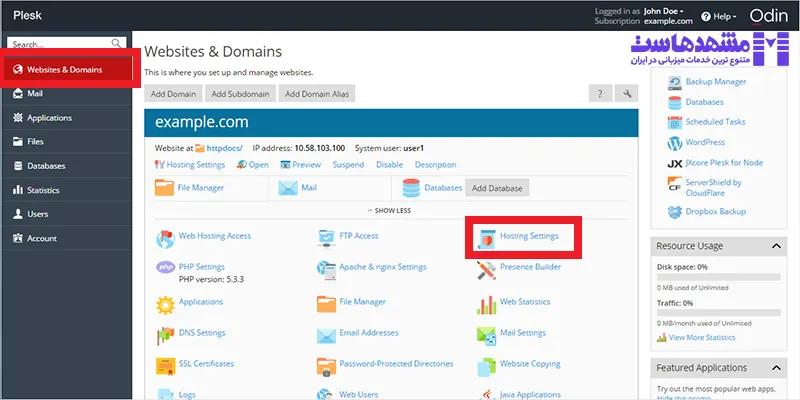Click the SSL Certificates icon

point(165,365)
